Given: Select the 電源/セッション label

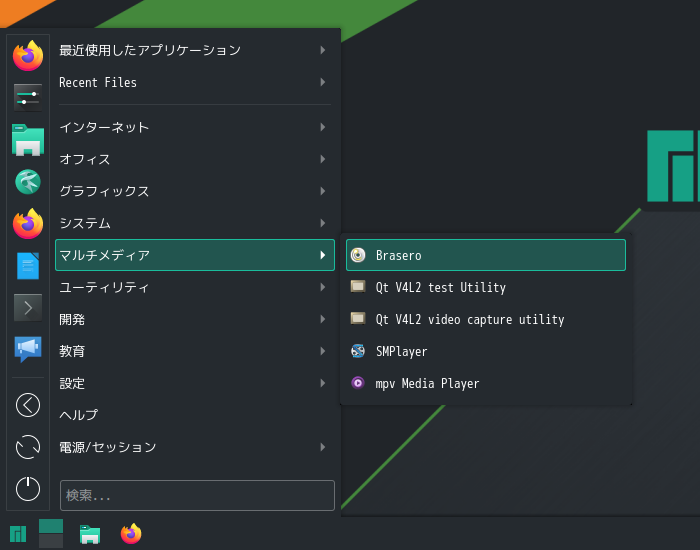Looking at the screenshot, I should [x=108, y=447].
